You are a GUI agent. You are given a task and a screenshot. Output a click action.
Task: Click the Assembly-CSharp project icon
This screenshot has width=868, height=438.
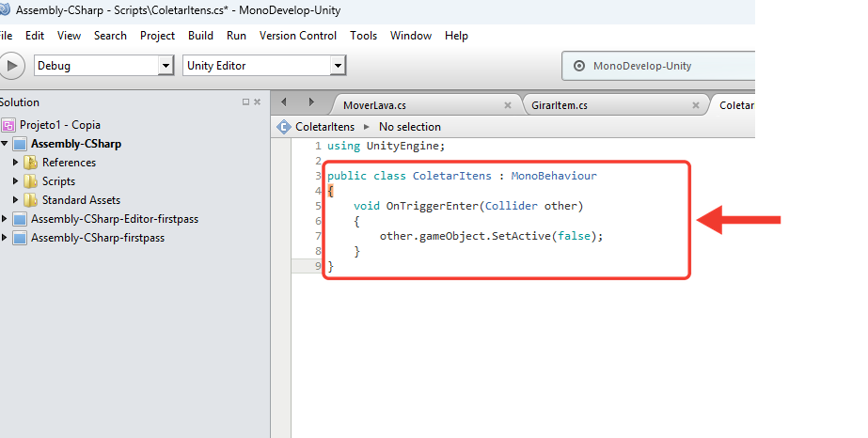pos(20,145)
